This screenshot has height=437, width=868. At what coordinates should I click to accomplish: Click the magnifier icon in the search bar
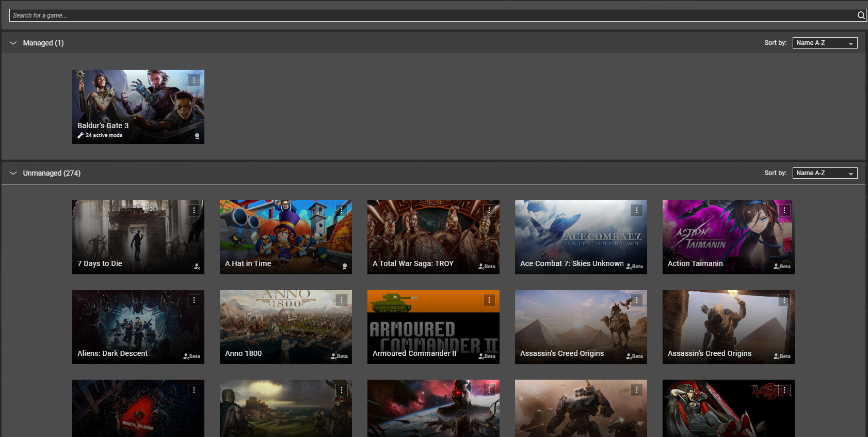[x=861, y=15]
